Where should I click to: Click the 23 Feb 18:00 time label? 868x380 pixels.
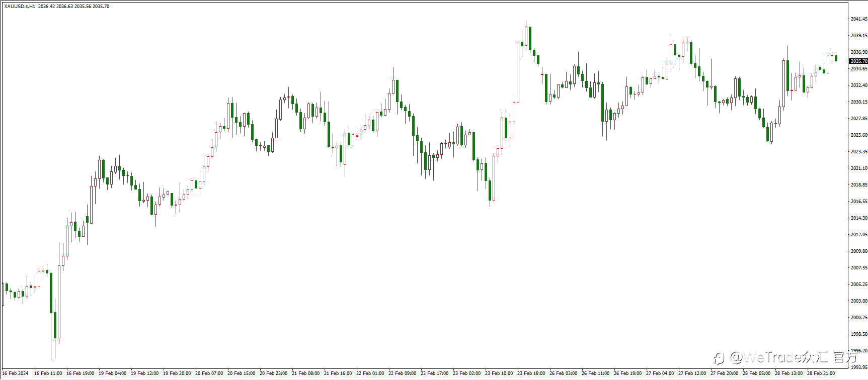[x=531, y=373]
